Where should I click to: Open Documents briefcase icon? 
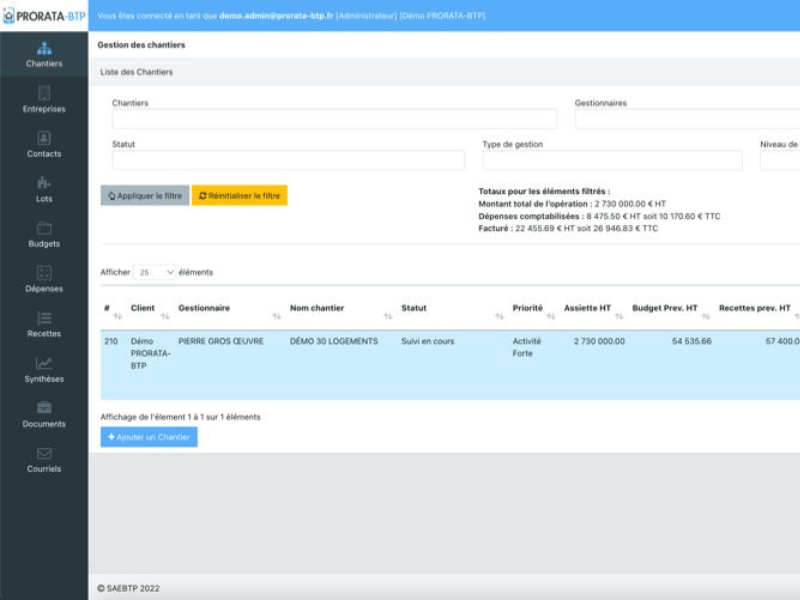click(44, 408)
